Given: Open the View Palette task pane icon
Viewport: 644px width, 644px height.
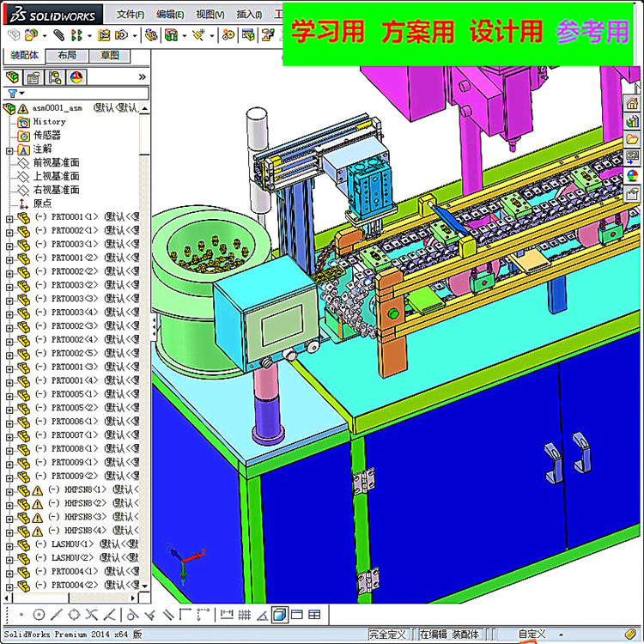Looking at the screenshot, I should pyautogui.click(x=632, y=157).
